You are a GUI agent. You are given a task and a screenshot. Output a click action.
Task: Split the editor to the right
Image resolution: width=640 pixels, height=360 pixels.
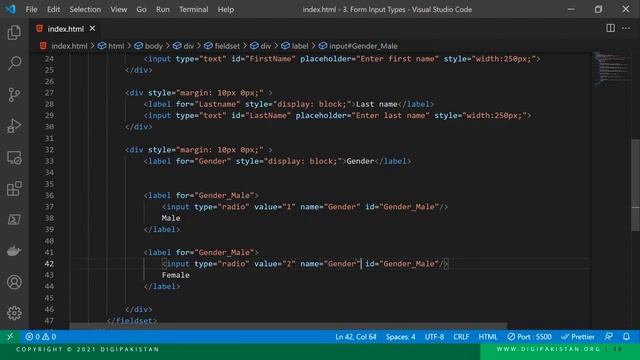(x=610, y=28)
